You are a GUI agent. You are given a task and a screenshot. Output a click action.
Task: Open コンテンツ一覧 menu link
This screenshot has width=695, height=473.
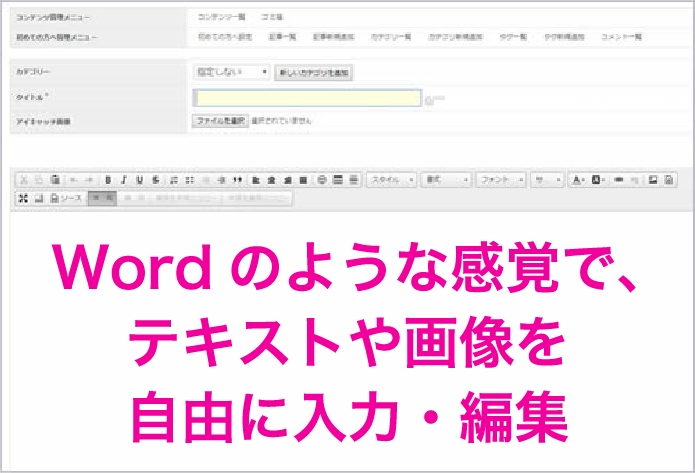pyautogui.click(x=221, y=17)
